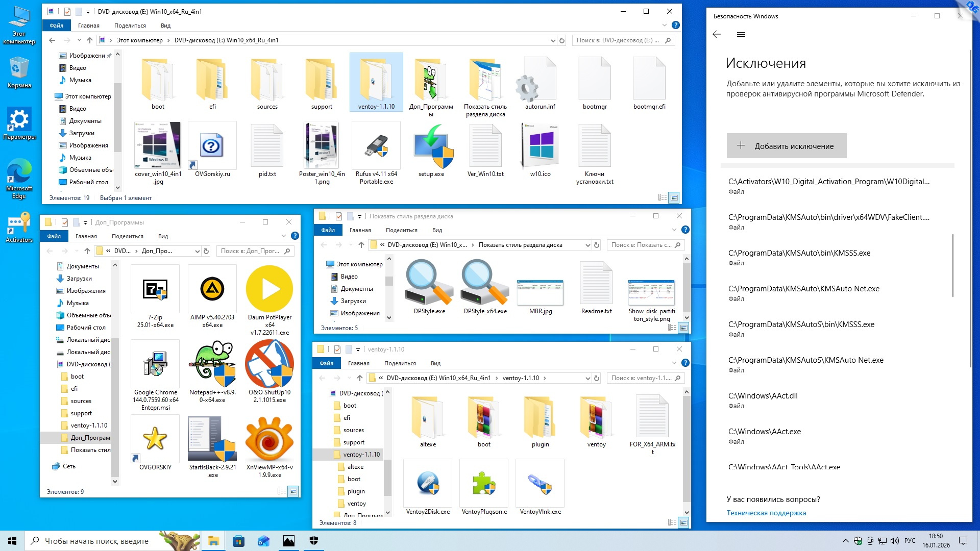Open Windows Security from the taskbar
The image size is (980, 551).
314,541
